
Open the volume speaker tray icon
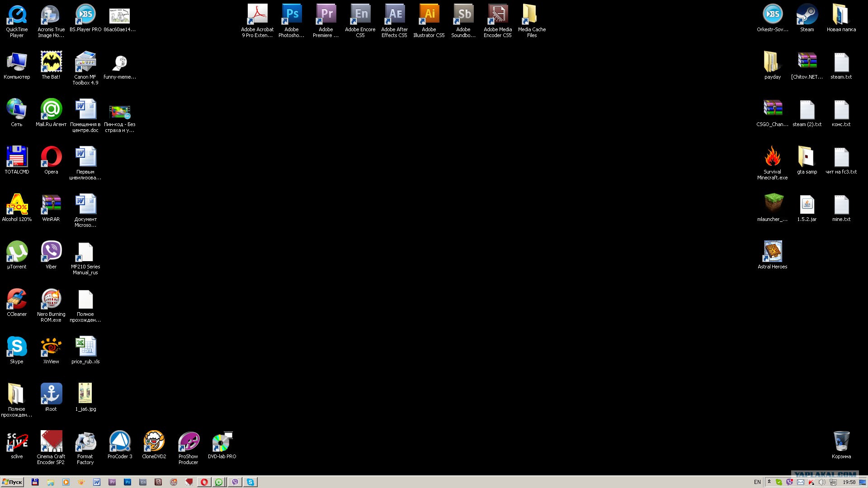[822, 482]
